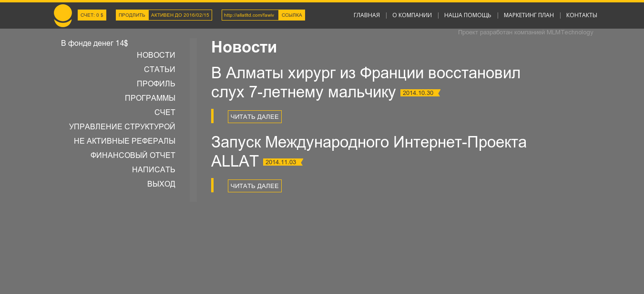Click the ССЫЛКА button
This screenshot has width=644, height=294.
(292, 15)
